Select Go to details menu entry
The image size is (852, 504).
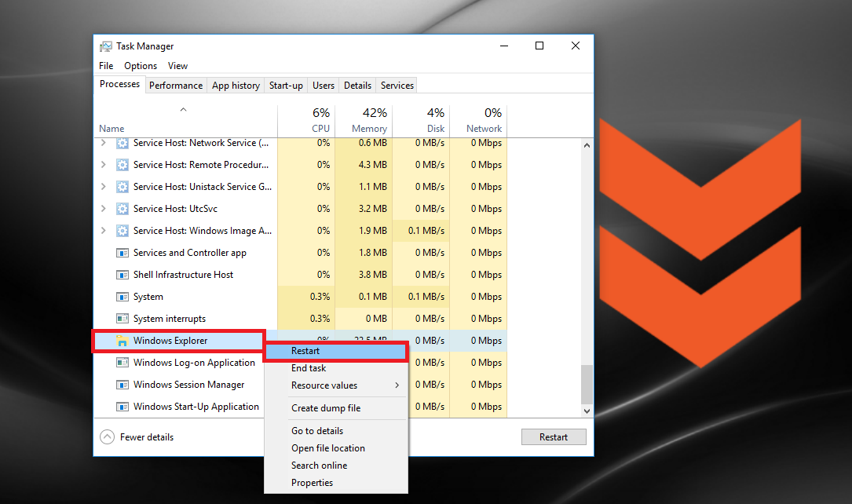click(x=336, y=431)
